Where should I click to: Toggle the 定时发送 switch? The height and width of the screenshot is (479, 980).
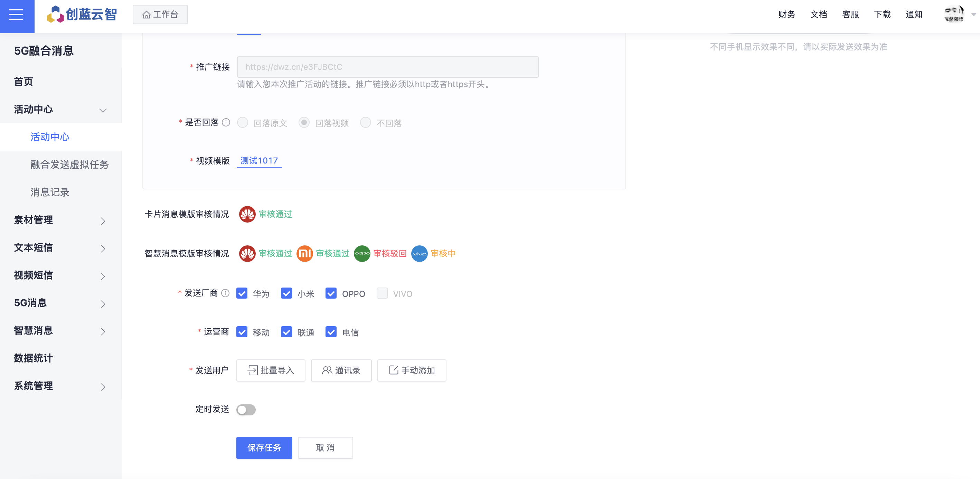click(x=246, y=410)
